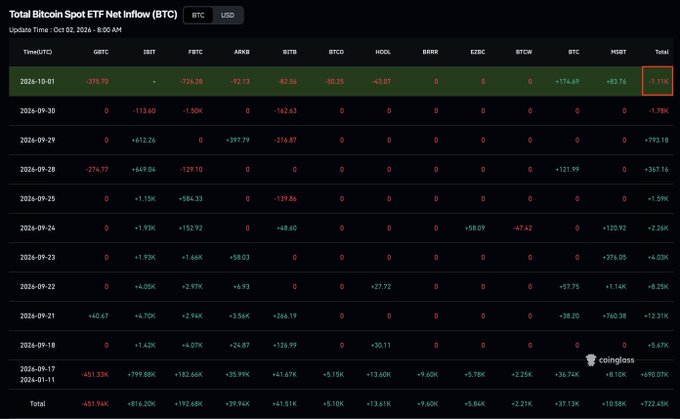Click the BITB value -162.63
The width and height of the screenshot is (680, 419).
[285, 111]
